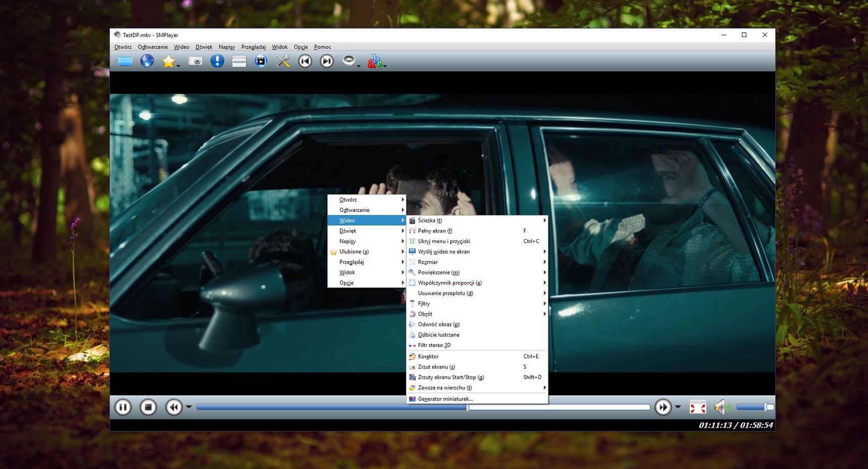Viewport: 868px width, 469px height.
Task: Rewind using the backward seek button
Action: [174, 407]
